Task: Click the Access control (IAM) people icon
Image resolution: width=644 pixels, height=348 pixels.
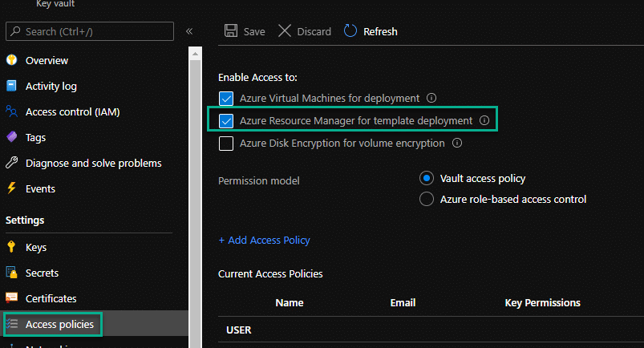Action: click(11, 111)
